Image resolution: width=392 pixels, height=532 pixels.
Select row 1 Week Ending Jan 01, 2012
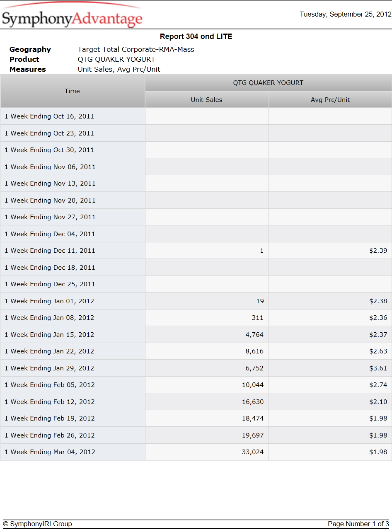coord(196,301)
